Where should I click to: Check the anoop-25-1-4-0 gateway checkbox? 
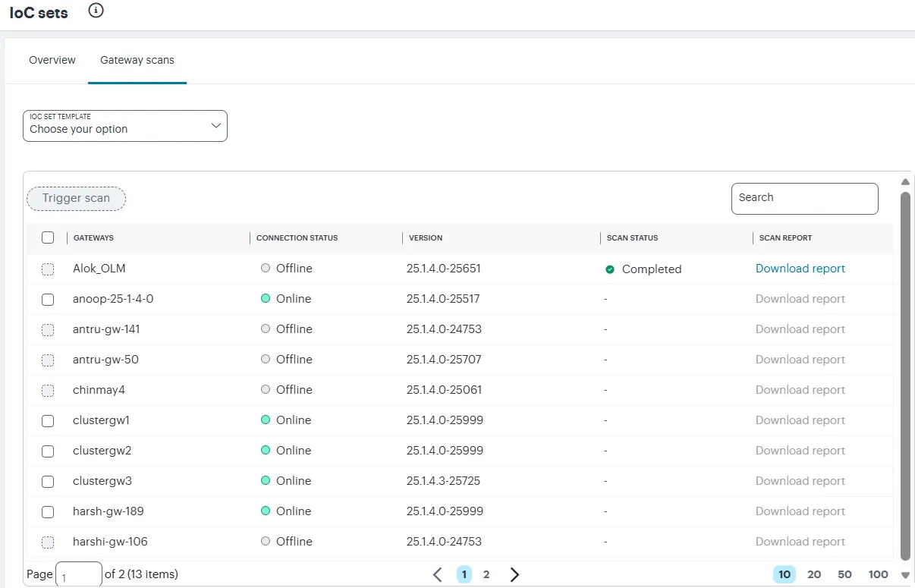48,299
